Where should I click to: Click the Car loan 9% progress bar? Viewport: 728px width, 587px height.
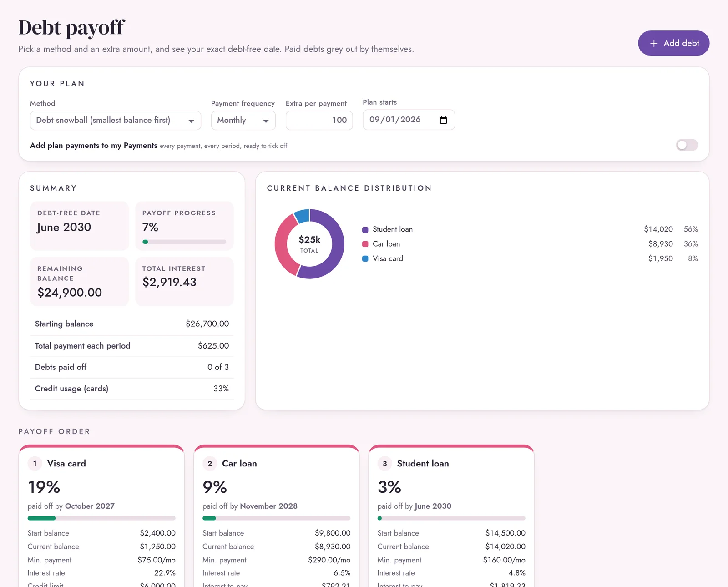(277, 518)
